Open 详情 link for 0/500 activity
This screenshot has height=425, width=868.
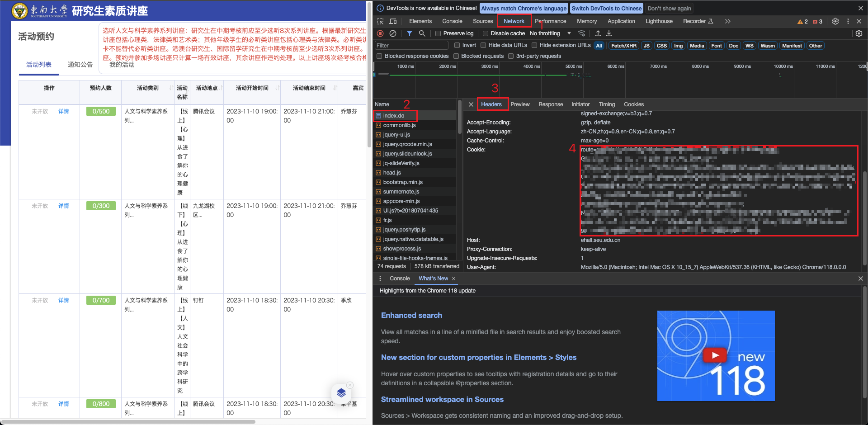click(64, 111)
